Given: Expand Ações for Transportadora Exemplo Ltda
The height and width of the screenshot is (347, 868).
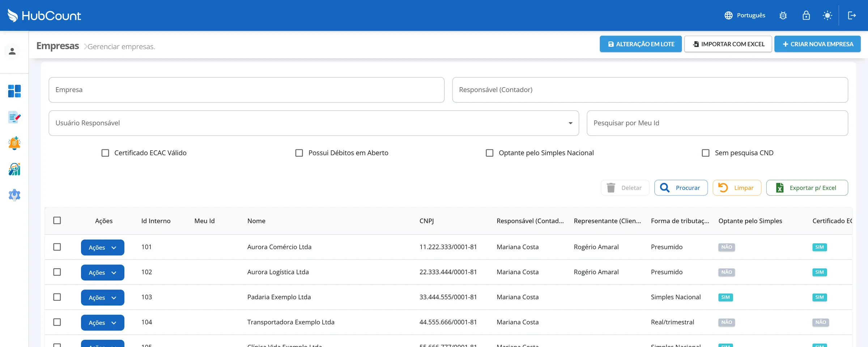Looking at the screenshot, I should tap(103, 323).
